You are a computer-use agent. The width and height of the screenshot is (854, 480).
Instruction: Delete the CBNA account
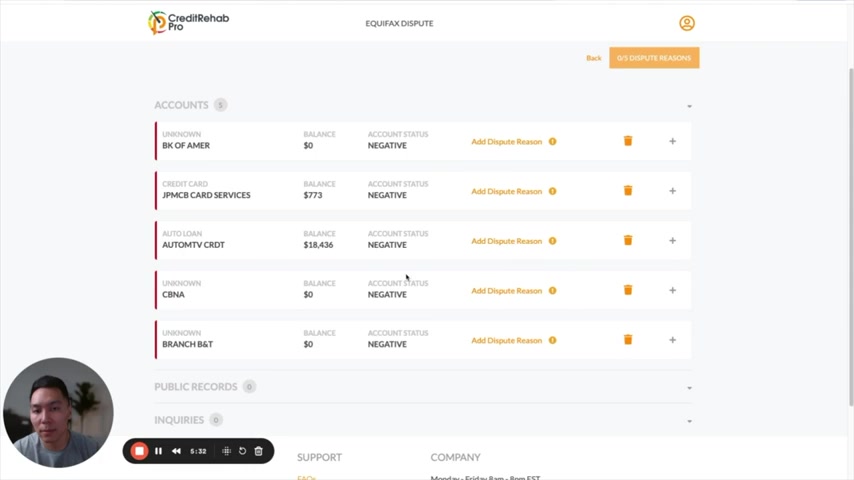[x=628, y=290]
